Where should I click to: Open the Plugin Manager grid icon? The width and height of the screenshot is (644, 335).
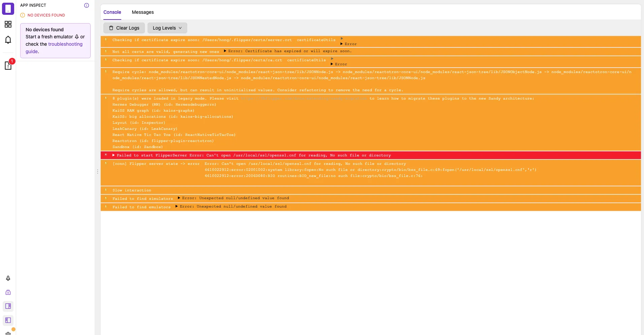click(x=8, y=24)
